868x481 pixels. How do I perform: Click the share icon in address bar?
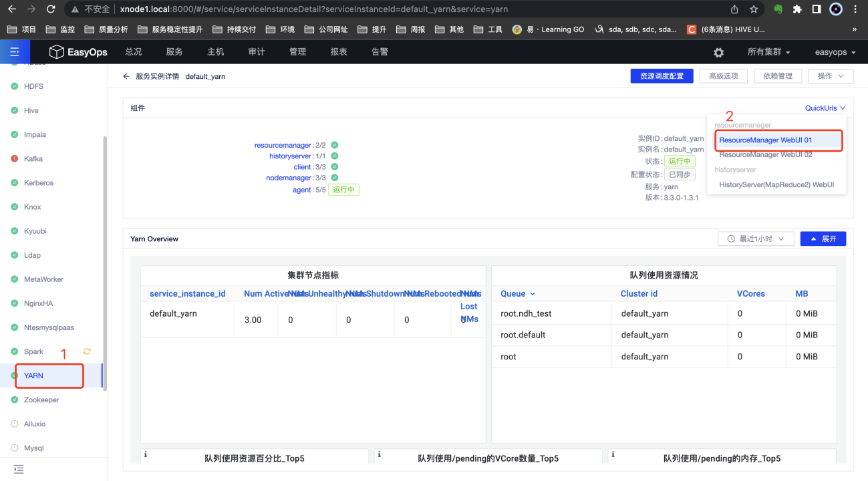pyautogui.click(x=734, y=9)
